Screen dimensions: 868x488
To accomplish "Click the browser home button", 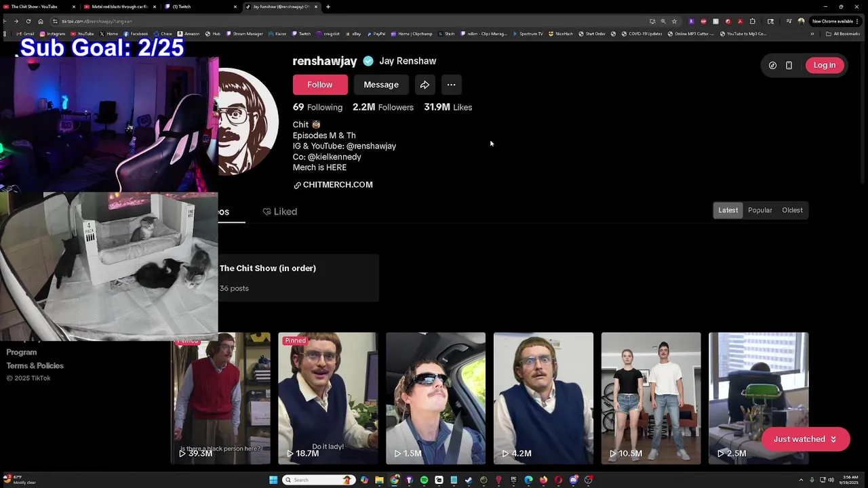I will coord(40,21).
